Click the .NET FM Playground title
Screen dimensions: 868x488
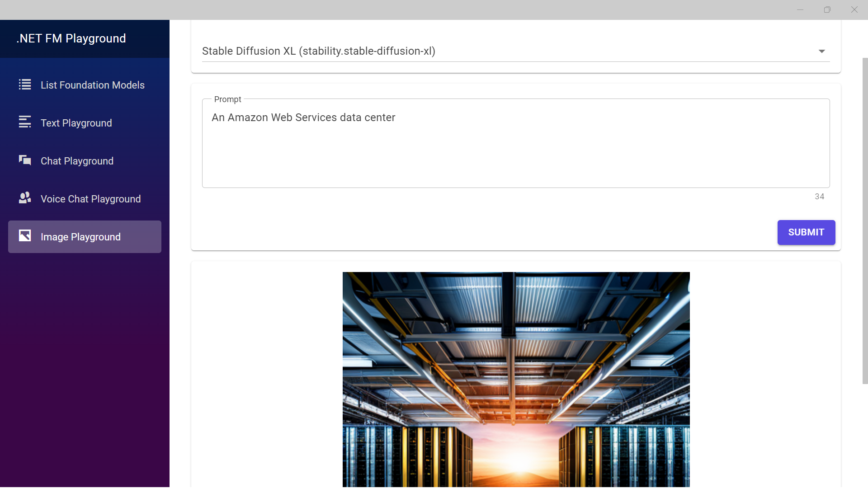tap(71, 38)
